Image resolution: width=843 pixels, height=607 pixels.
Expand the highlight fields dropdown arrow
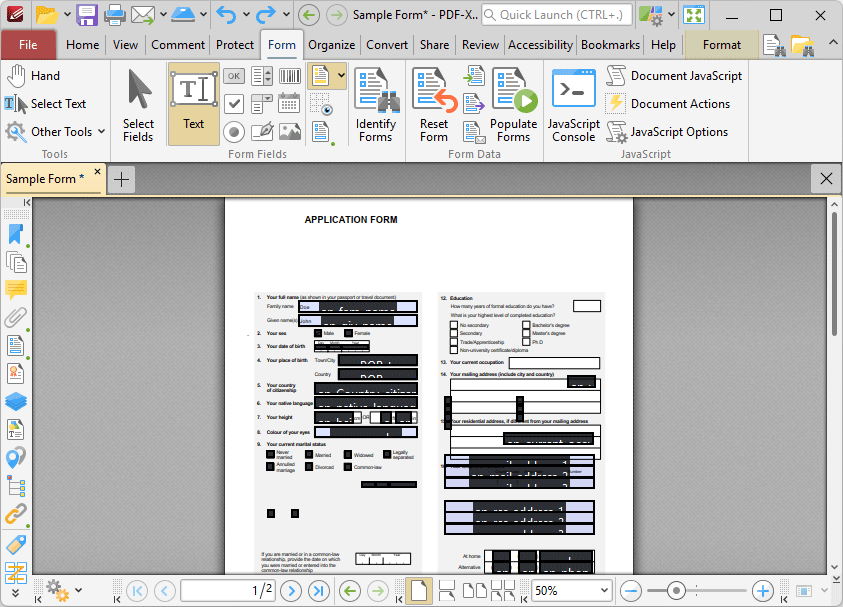click(341, 76)
